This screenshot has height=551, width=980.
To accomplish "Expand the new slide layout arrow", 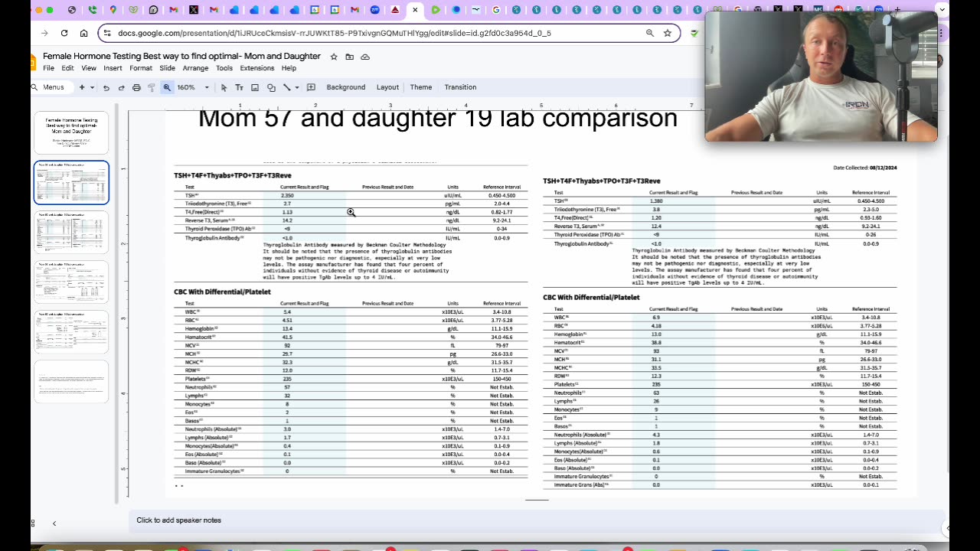I will [92, 87].
